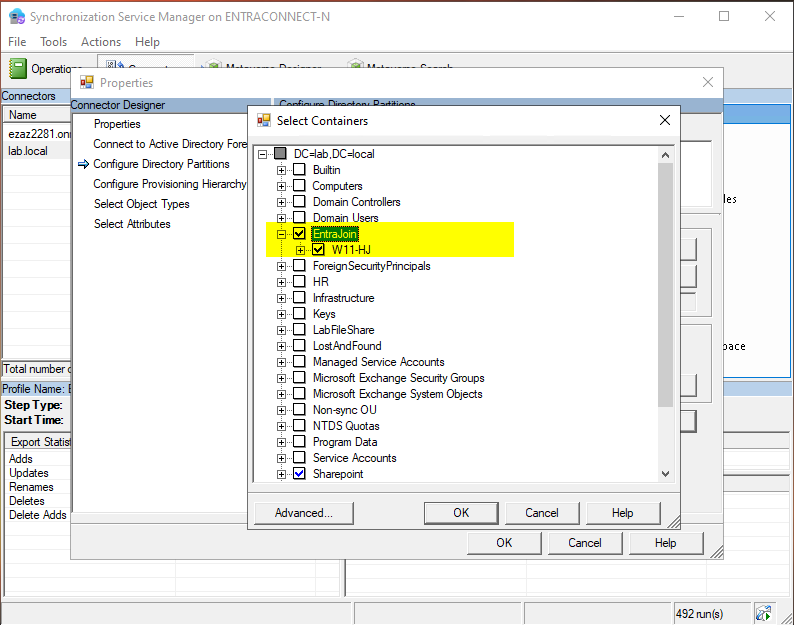794x625 pixels.
Task: Expand the Managed Service Accounts node
Action: 281,362
